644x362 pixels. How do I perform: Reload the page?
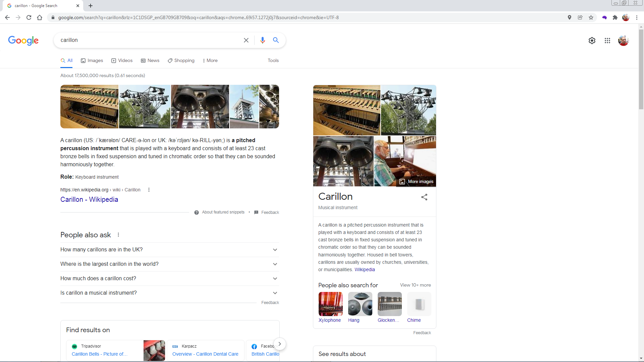(x=29, y=17)
